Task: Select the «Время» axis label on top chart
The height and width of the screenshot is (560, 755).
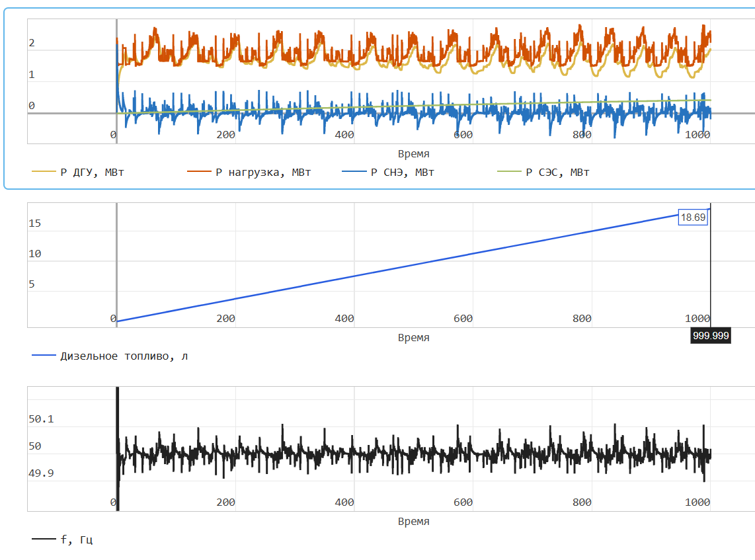Action: point(415,153)
